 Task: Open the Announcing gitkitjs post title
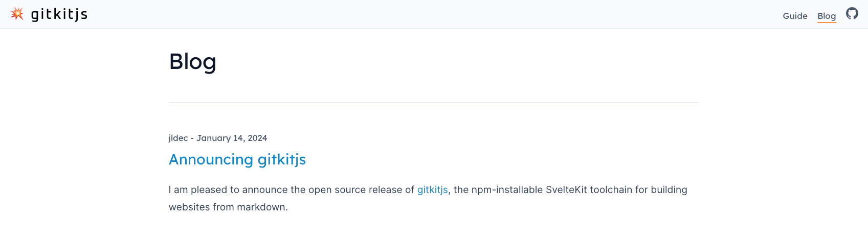click(x=237, y=160)
